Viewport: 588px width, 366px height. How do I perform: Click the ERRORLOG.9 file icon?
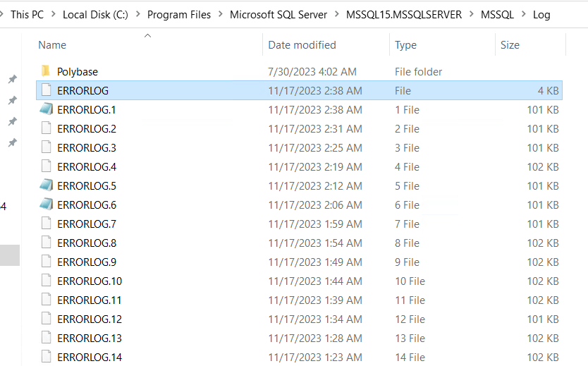pyautogui.click(x=46, y=262)
